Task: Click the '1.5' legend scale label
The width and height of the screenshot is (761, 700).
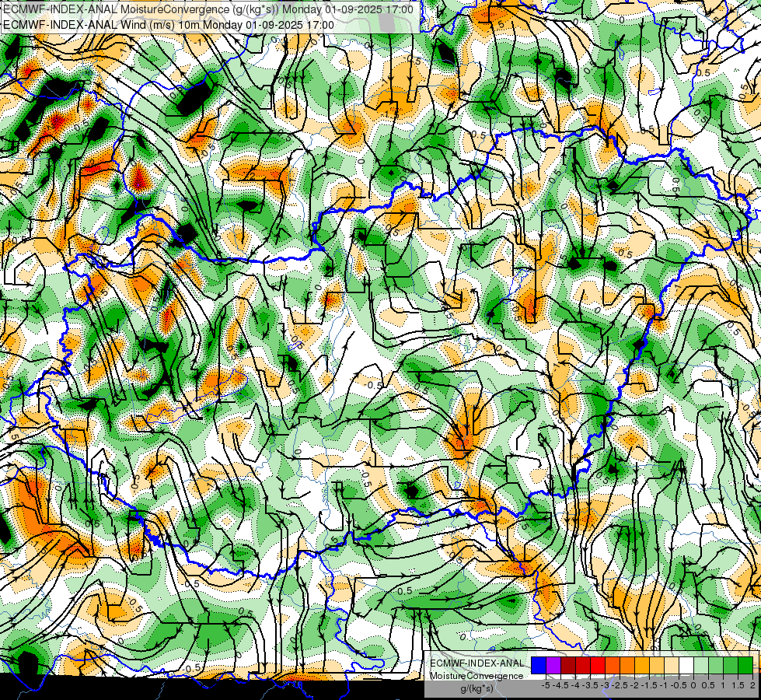Action: (738, 685)
